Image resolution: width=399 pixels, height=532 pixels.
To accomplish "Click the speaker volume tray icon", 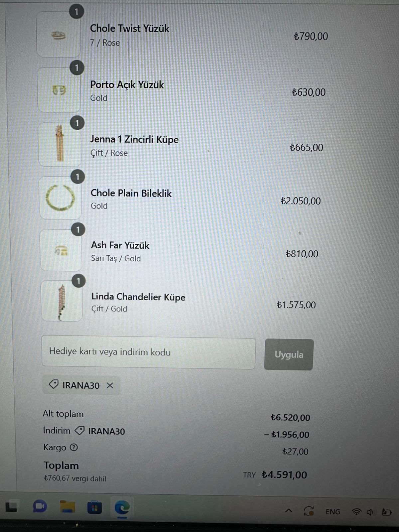I will (x=370, y=512).
